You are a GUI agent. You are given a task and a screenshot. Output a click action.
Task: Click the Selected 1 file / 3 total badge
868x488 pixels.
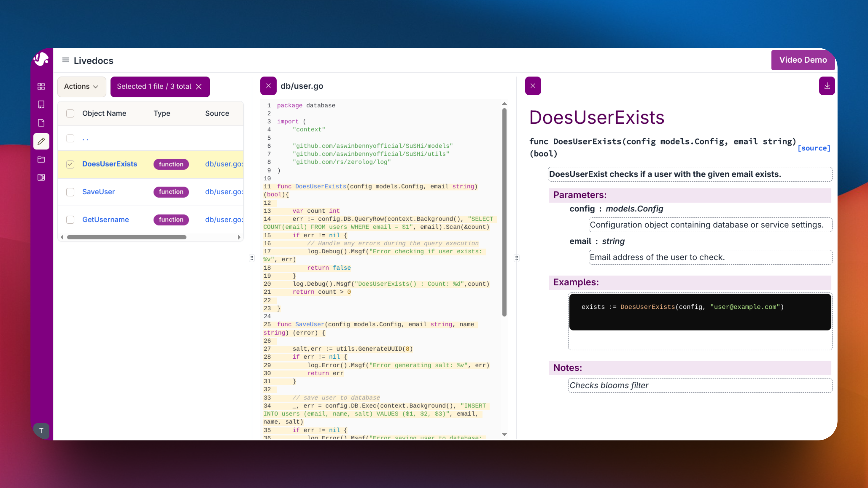click(160, 87)
